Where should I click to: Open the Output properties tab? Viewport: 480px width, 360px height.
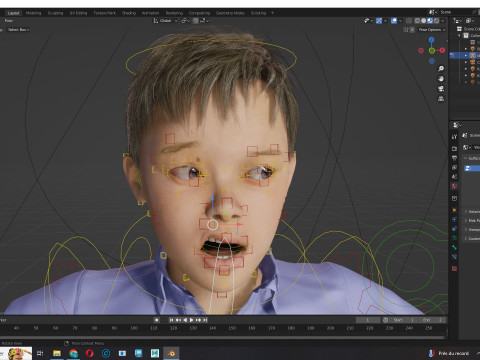pos(454,158)
